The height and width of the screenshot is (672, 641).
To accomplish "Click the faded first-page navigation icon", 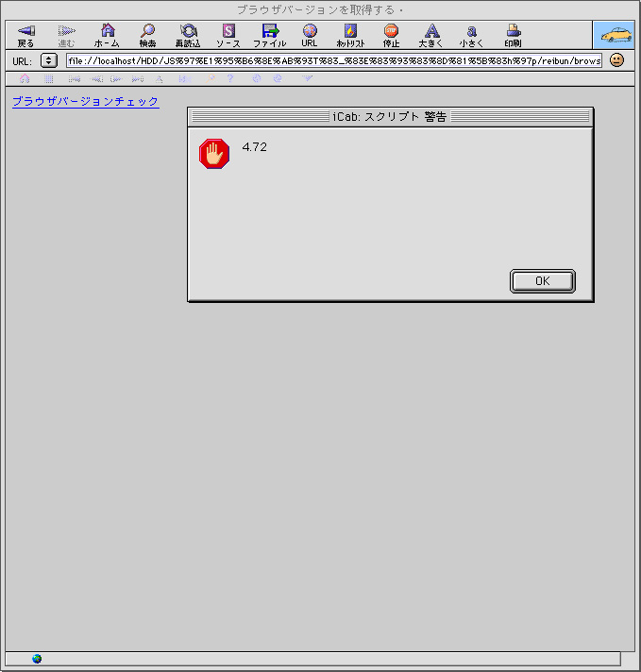I will pos(75,79).
